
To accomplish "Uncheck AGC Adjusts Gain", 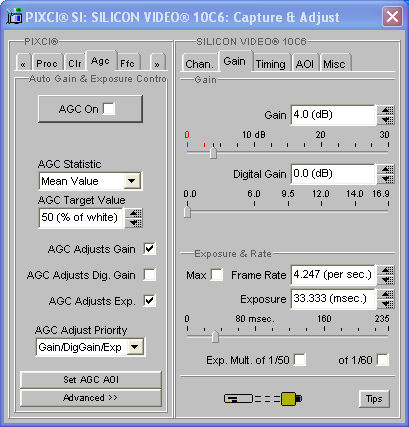I will coord(150,249).
